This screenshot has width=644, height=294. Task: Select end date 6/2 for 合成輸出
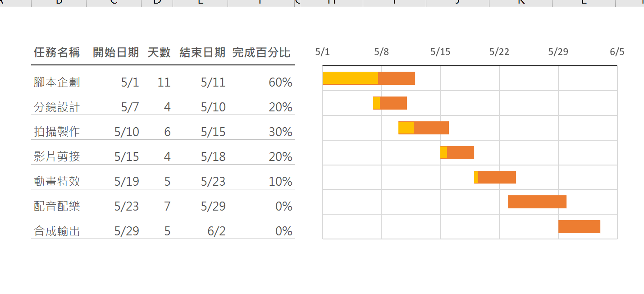[217, 231]
